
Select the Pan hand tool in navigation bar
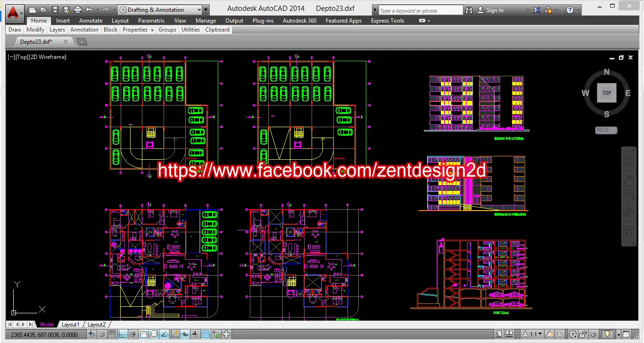coord(629,180)
